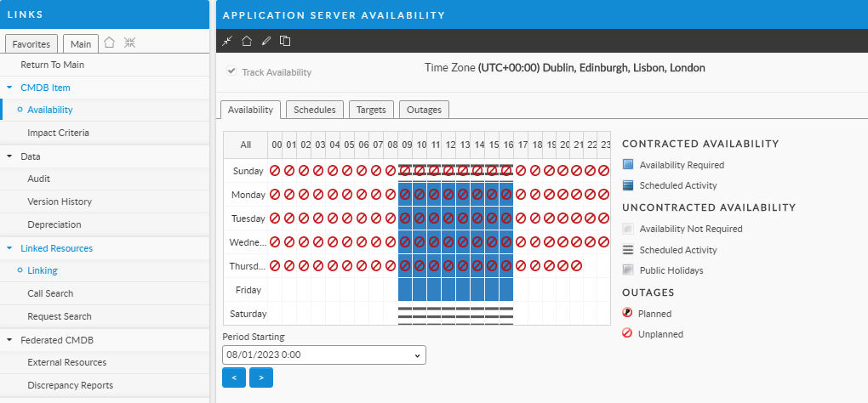This screenshot has width=868, height=403.
Task: Click the All header cell in grid
Action: pos(245,145)
